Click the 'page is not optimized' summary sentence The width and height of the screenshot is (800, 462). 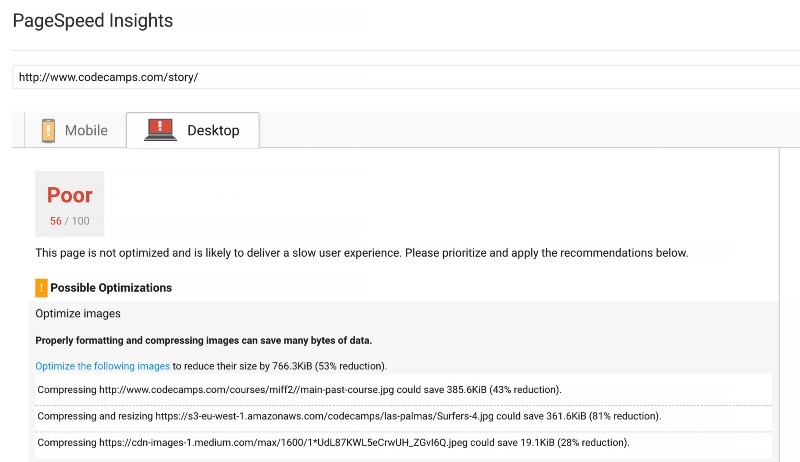click(x=361, y=253)
